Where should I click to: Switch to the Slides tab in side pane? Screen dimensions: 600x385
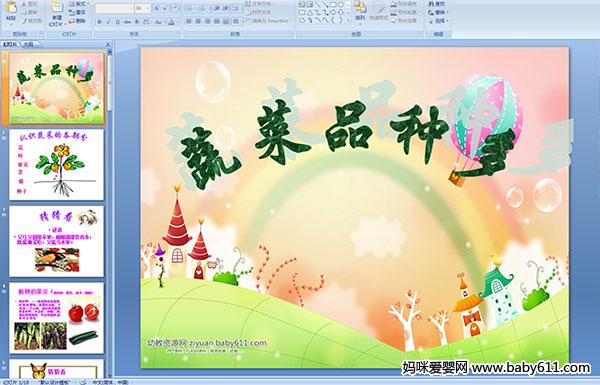(x=10, y=44)
